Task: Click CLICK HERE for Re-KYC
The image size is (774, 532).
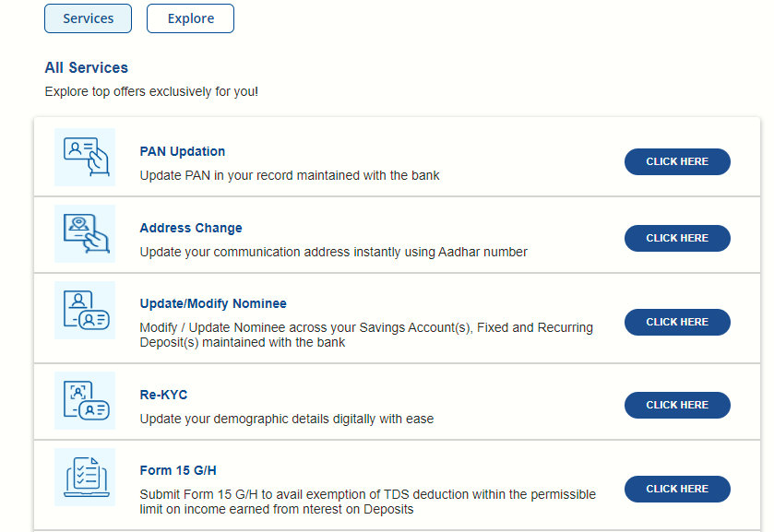Action: [x=677, y=405]
